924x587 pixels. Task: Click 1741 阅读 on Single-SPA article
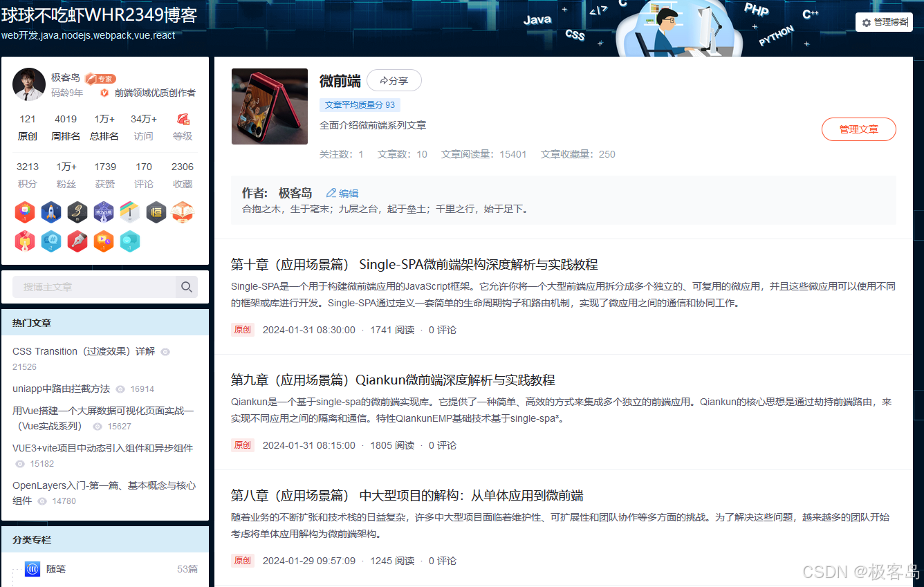click(x=392, y=330)
